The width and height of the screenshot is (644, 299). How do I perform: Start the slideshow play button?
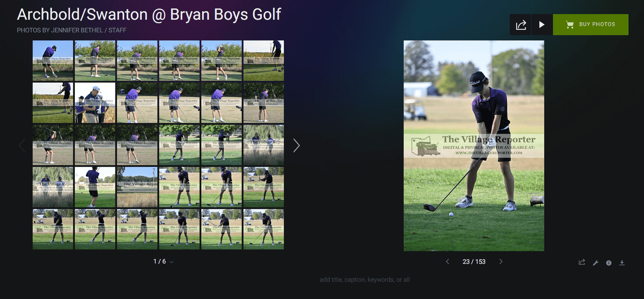(x=542, y=25)
